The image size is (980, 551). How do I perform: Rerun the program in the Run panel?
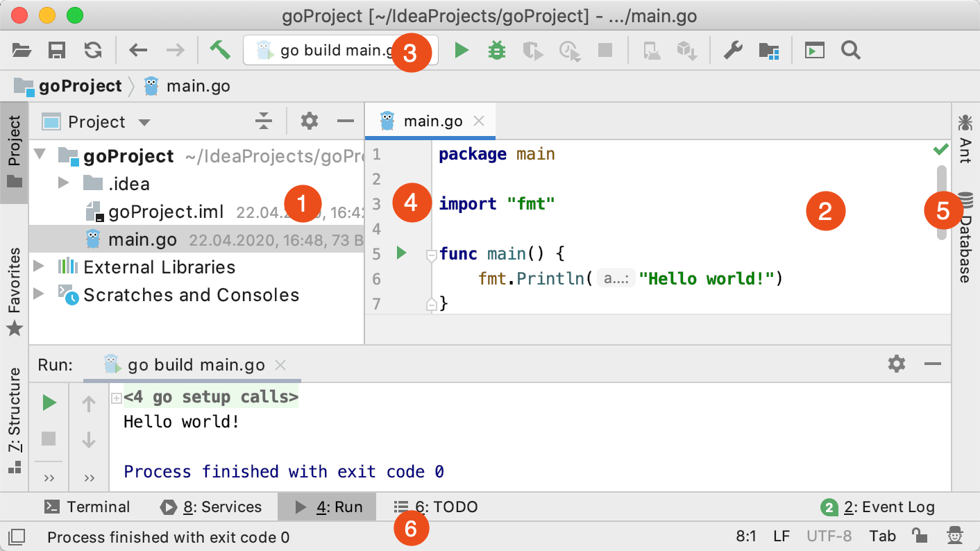[x=48, y=402]
